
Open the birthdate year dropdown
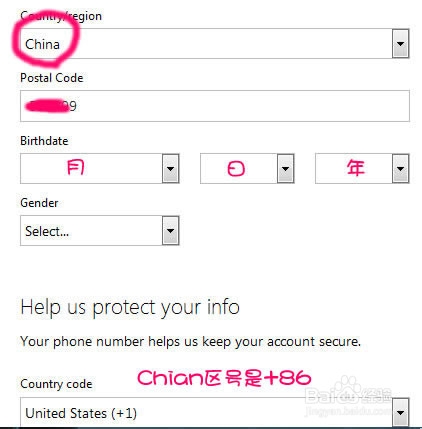tap(362, 168)
